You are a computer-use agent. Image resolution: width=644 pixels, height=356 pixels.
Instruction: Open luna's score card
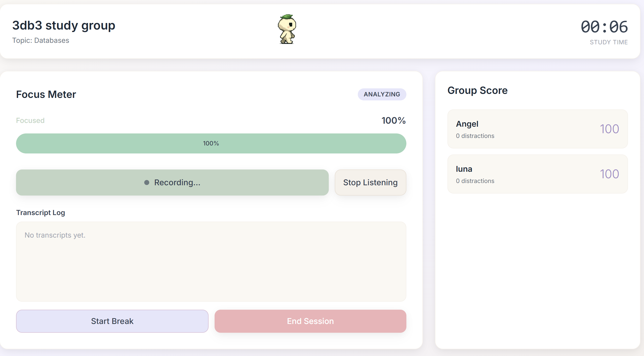coord(537,174)
